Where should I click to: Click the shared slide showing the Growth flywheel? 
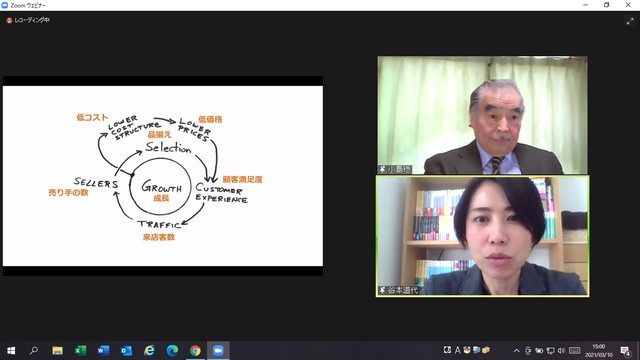click(163, 176)
